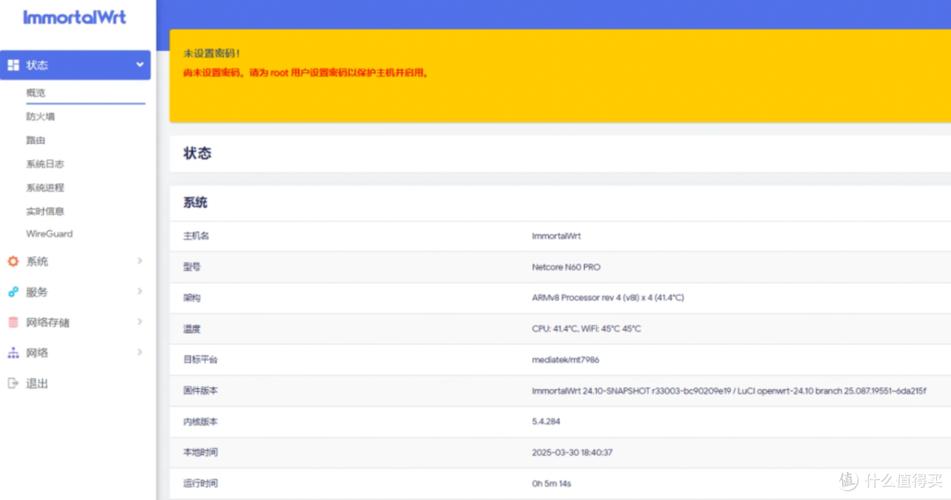
Task: Click the 架构 row label
Action: [x=192, y=298]
